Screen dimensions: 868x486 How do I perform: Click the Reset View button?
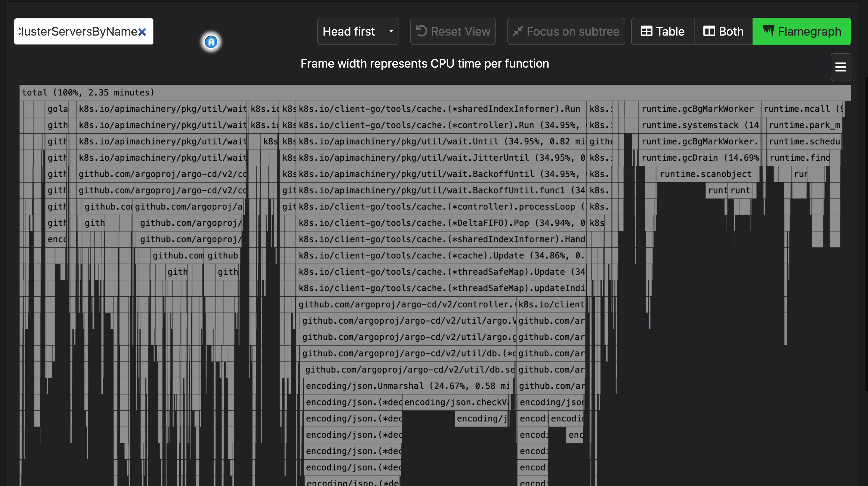(453, 31)
